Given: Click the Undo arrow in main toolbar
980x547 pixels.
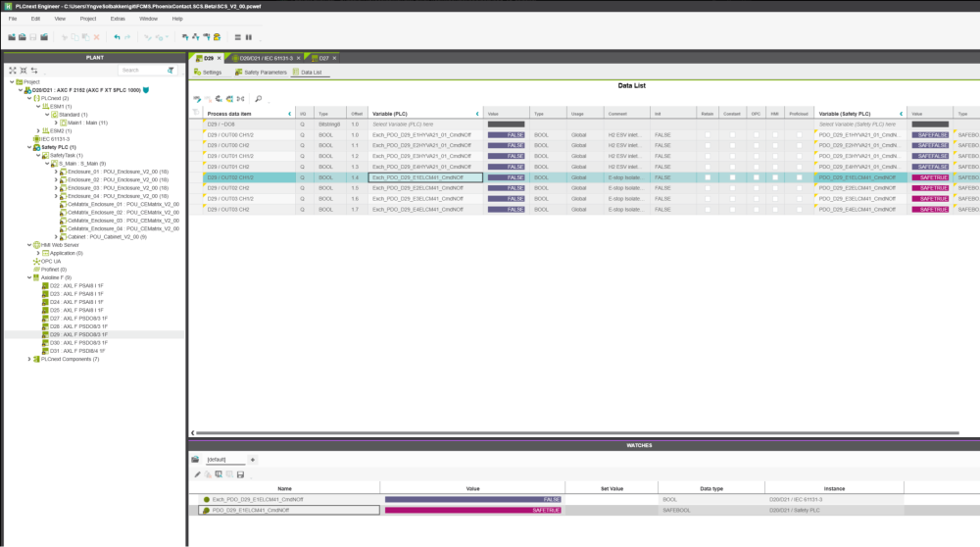Looking at the screenshot, I should click(x=117, y=37).
